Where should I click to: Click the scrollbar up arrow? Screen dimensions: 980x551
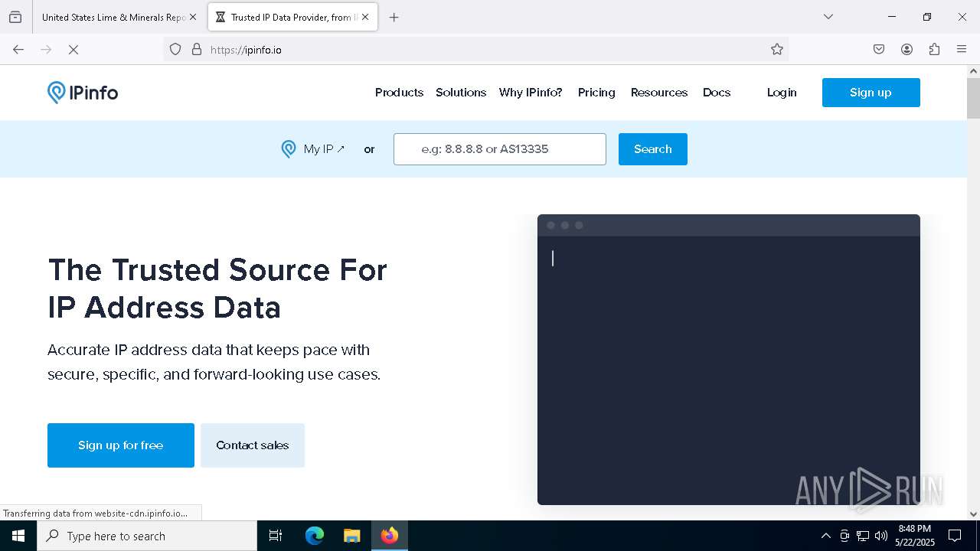click(x=973, y=71)
